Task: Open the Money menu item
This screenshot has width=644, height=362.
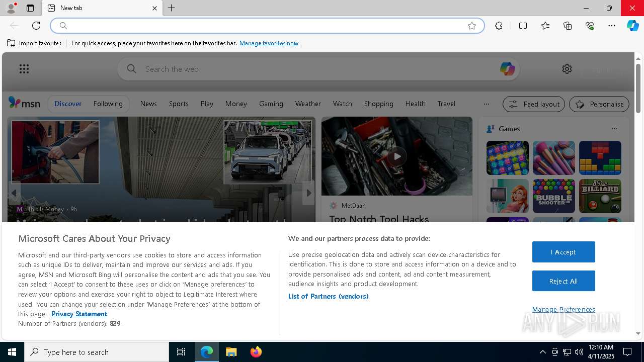Action: (236, 104)
